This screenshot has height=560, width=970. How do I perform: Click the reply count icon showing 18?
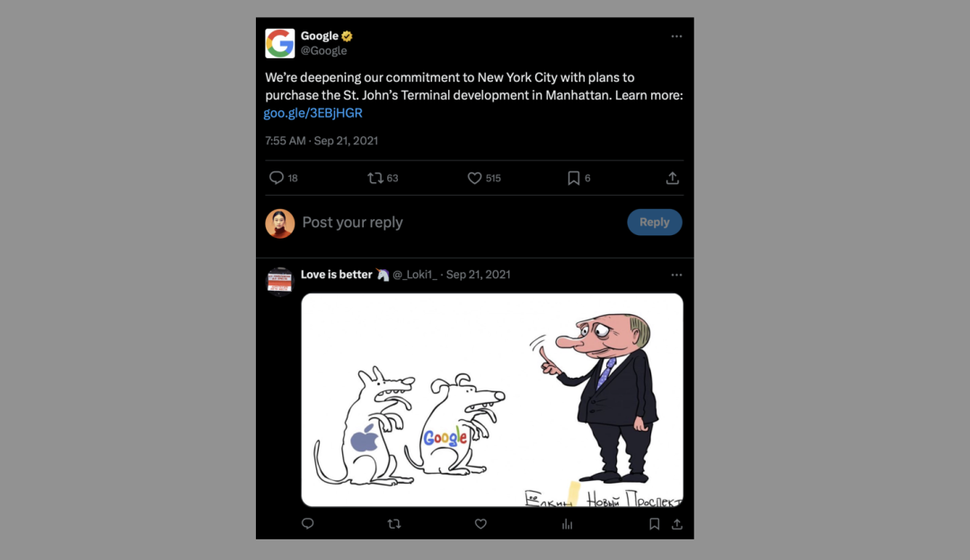(x=277, y=178)
